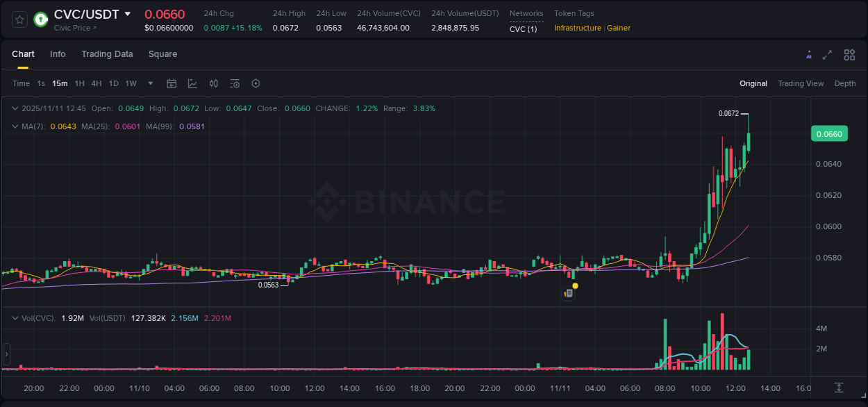Click the green 0.0660 price label
This screenshot has width=868, height=407.
tap(828, 133)
